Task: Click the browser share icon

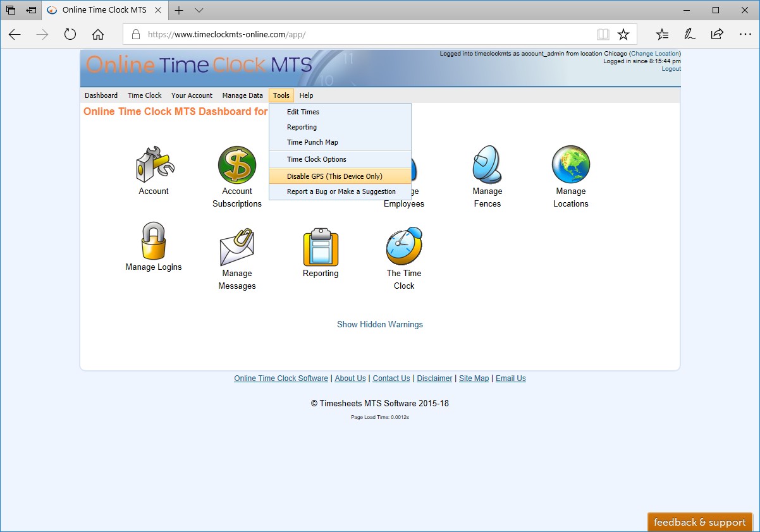Action: click(x=717, y=34)
